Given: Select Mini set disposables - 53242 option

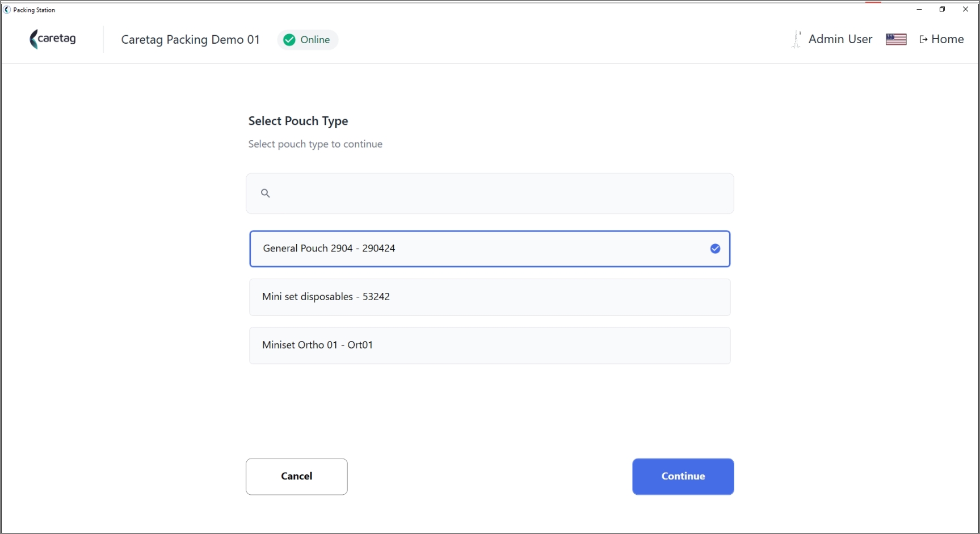Looking at the screenshot, I should click(490, 297).
